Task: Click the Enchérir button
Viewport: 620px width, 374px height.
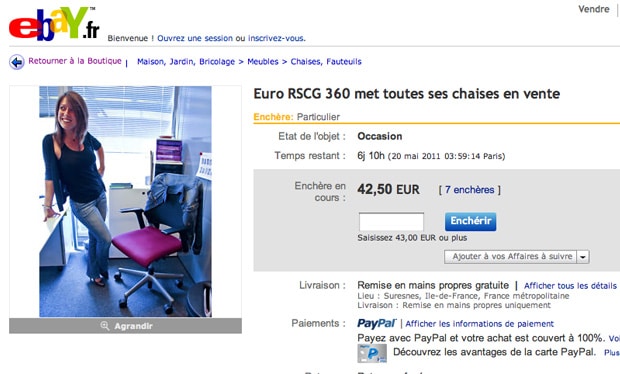Action: coord(471,221)
